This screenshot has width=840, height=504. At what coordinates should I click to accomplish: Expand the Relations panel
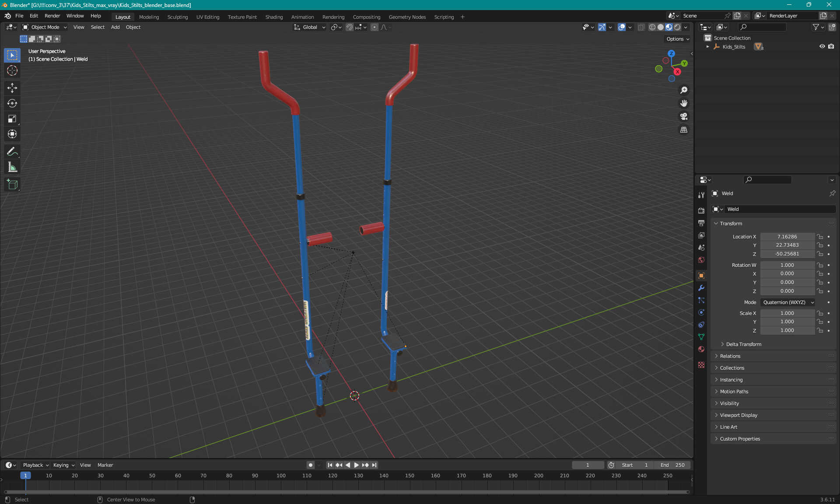coord(730,356)
